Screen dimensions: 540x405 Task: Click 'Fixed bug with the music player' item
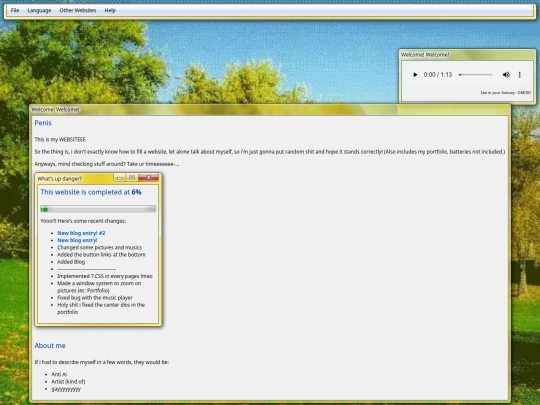tap(95, 298)
